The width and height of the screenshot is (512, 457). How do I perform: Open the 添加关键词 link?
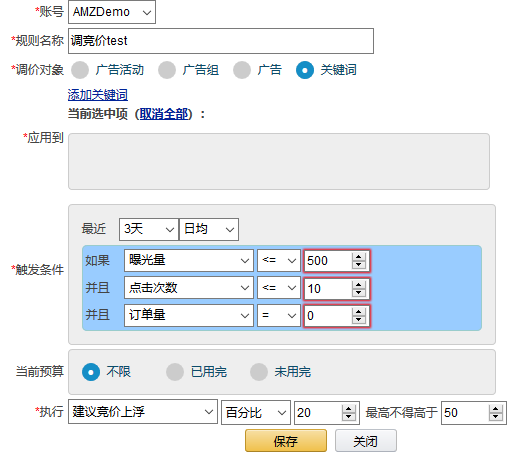98,95
